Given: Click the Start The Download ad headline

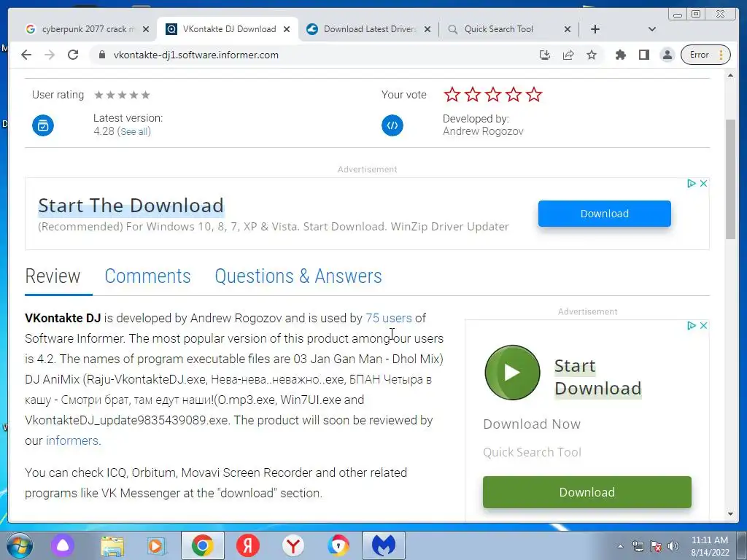Looking at the screenshot, I should click(131, 205).
